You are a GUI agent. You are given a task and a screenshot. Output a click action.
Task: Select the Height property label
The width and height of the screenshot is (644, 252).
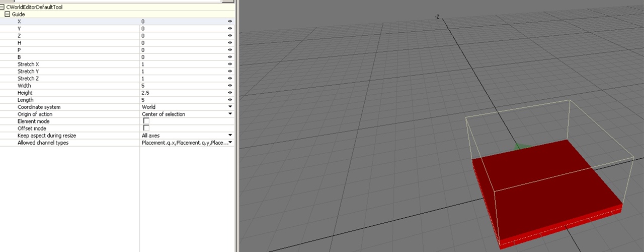click(25, 93)
